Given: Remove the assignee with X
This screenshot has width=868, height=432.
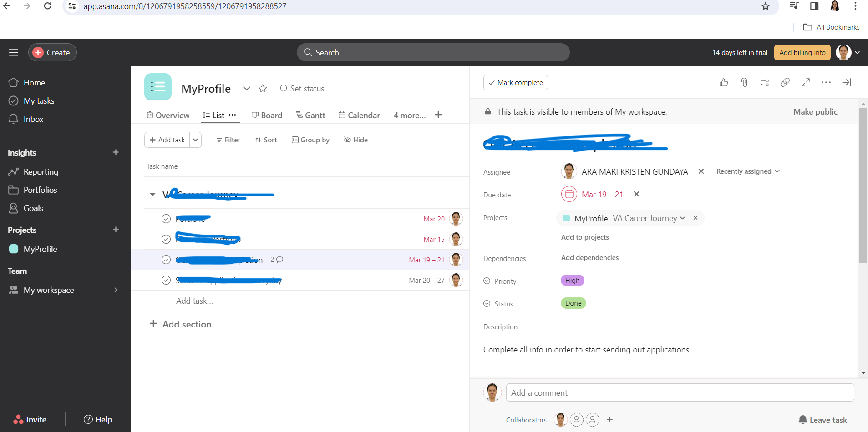Looking at the screenshot, I should tap(701, 171).
